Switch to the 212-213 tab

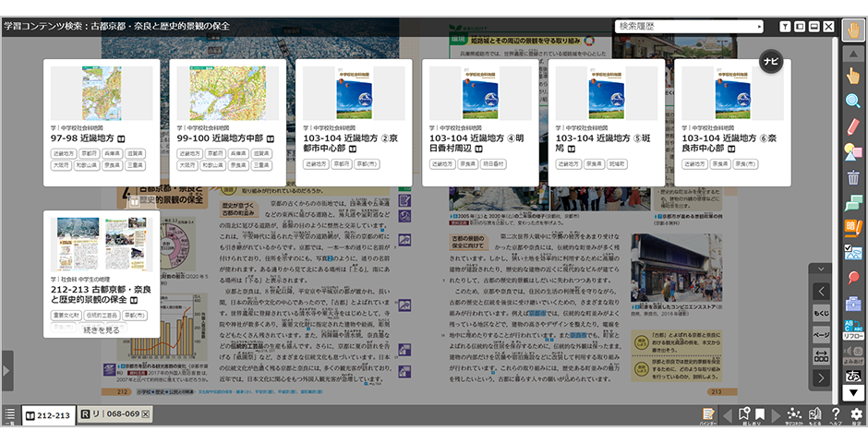pos(48,415)
